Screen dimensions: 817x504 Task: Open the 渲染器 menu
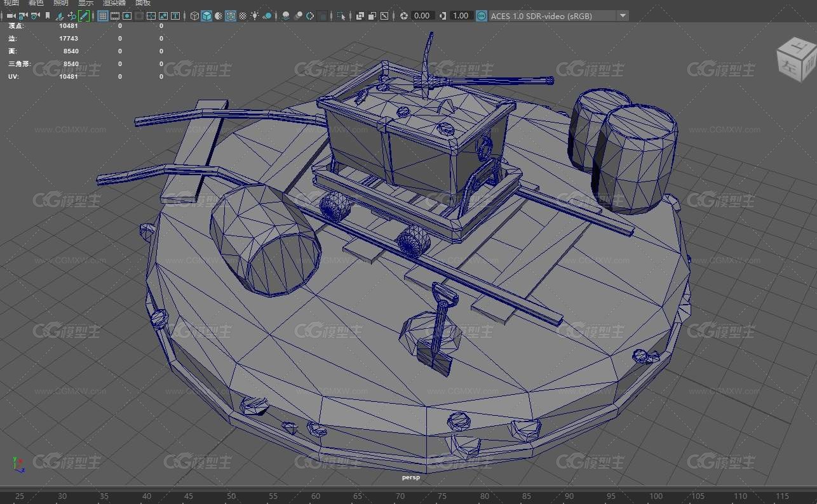(x=115, y=3)
